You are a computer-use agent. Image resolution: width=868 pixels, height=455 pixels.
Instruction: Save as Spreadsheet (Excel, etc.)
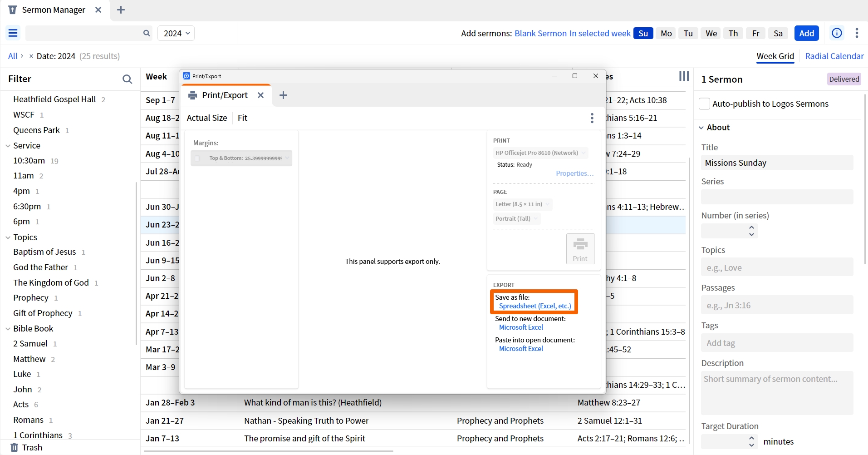[x=535, y=306]
